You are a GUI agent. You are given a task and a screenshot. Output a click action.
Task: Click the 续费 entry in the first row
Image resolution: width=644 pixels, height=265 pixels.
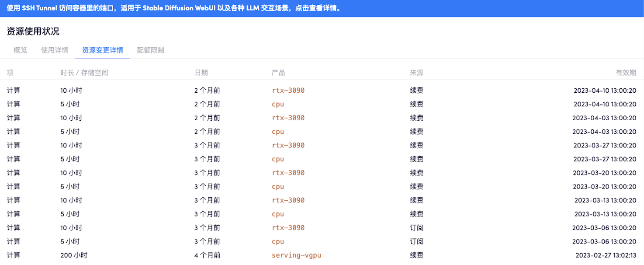point(416,90)
